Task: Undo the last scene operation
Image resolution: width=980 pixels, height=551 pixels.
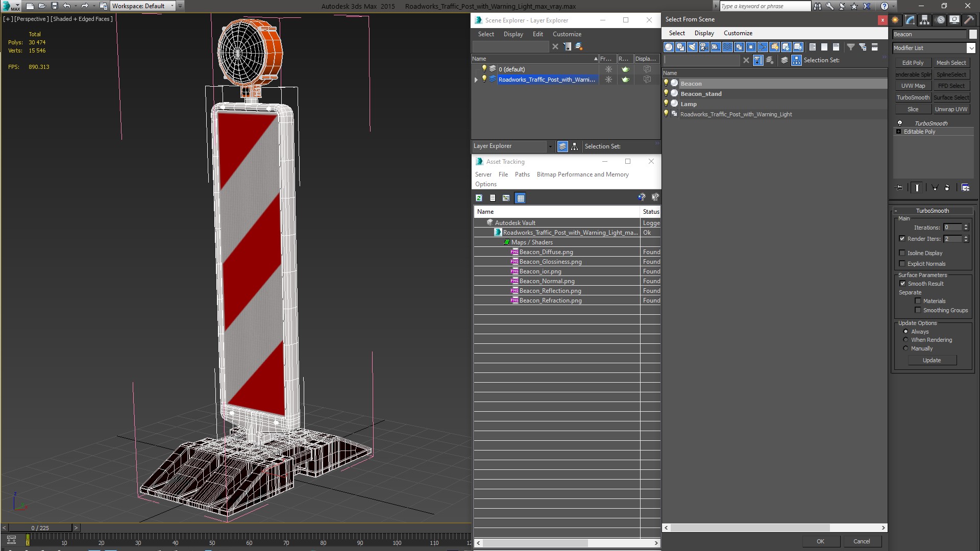Action: (x=66, y=6)
